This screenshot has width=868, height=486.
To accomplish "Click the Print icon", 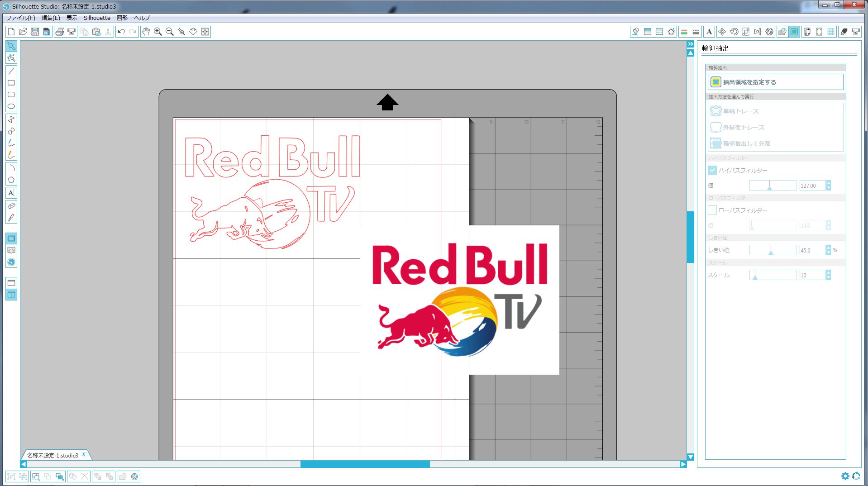I will pos(59,32).
